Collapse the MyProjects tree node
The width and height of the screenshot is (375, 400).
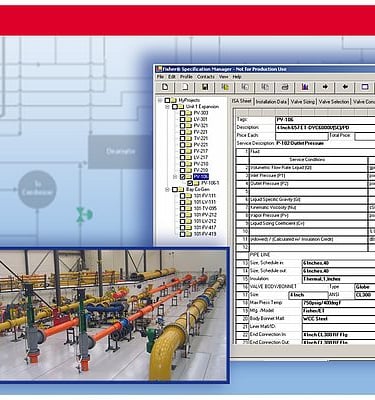pyautogui.click(x=160, y=100)
